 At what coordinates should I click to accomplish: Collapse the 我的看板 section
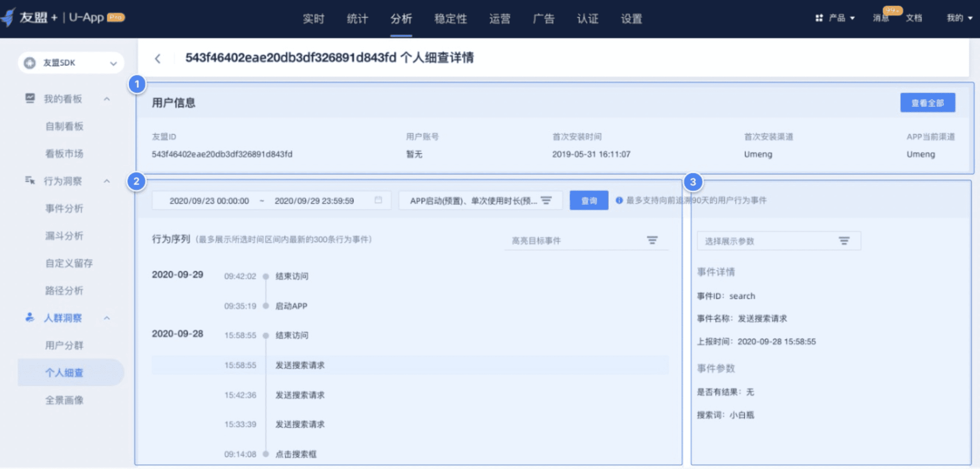click(107, 99)
